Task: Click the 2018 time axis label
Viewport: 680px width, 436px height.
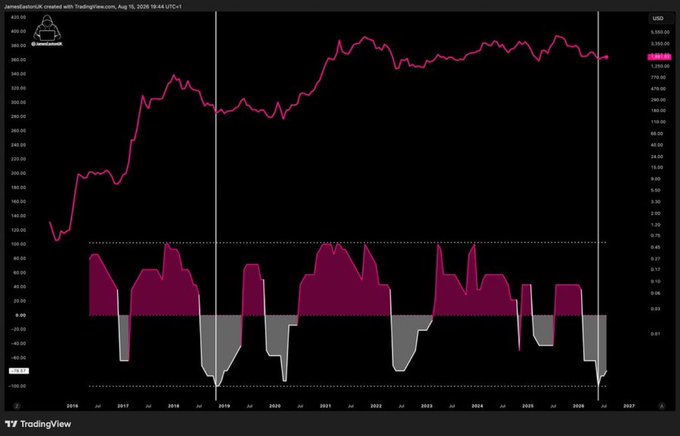Action: click(x=173, y=406)
